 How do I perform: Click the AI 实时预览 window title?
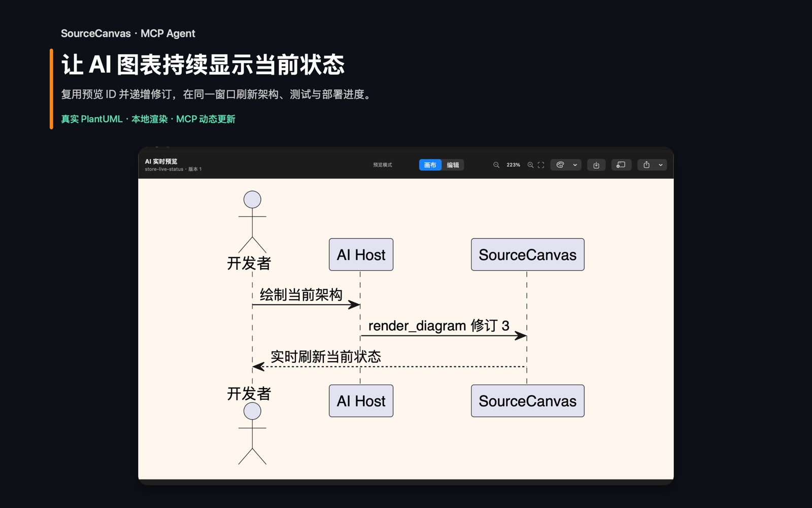(x=161, y=162)
